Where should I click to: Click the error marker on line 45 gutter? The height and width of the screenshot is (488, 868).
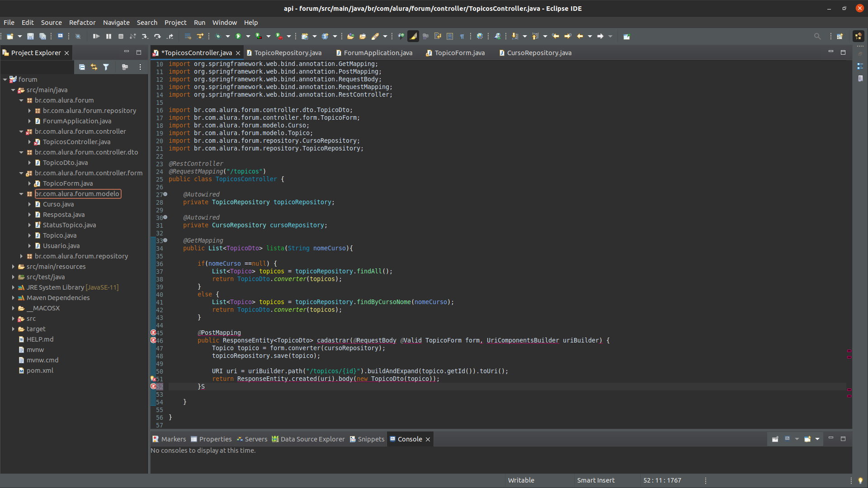click(x=153, y=333)
